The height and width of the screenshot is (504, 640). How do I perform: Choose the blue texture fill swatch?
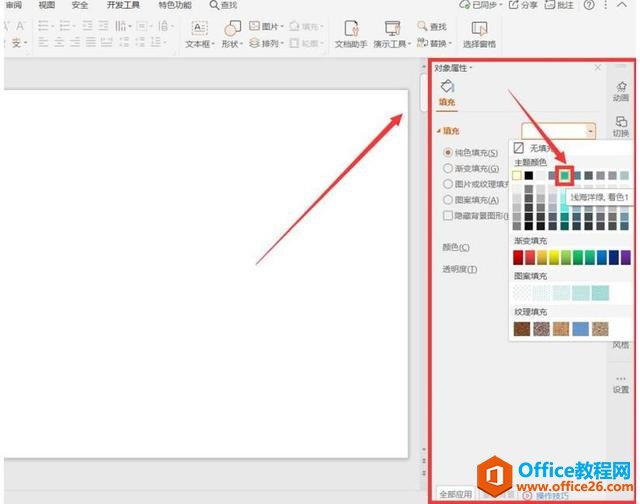580,329
